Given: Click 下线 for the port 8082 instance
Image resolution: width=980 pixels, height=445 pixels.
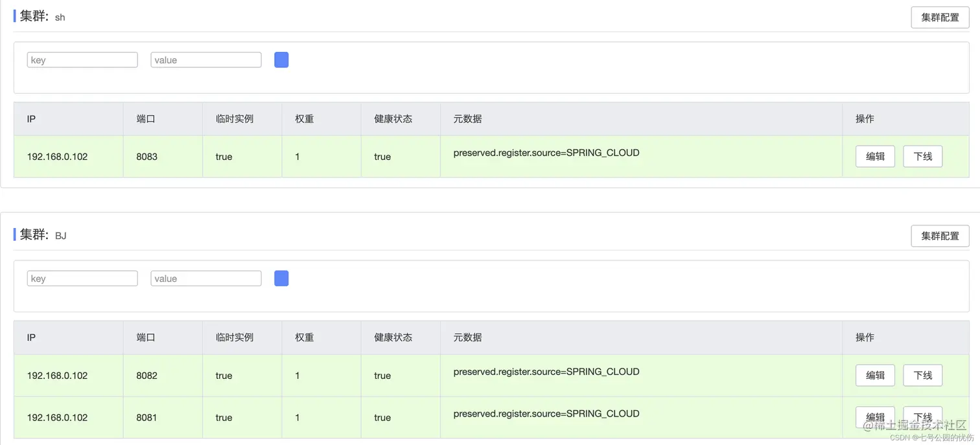Looking at the screenshot, I should 922,375.
